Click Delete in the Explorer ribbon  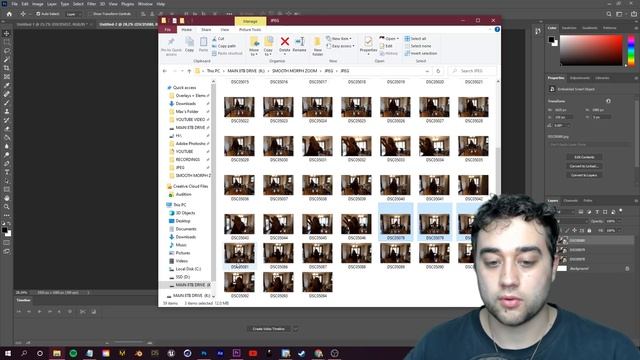(x=284, y=44)
